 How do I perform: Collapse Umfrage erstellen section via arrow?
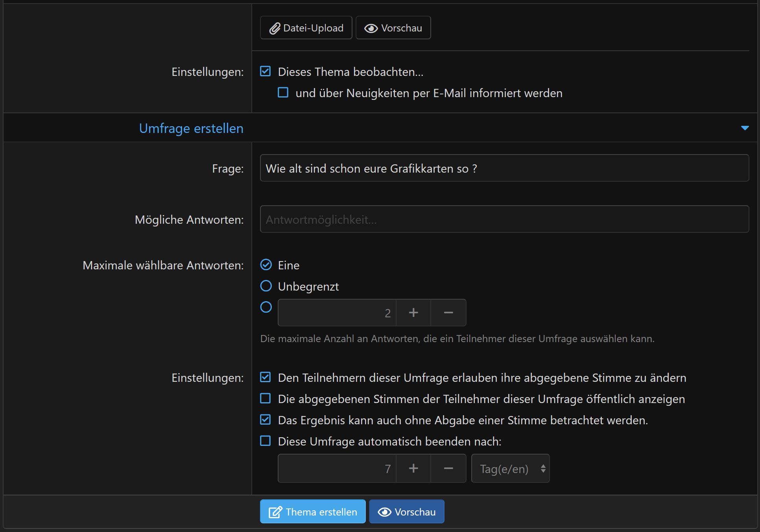pyautogui.click(x=745, y=128)
